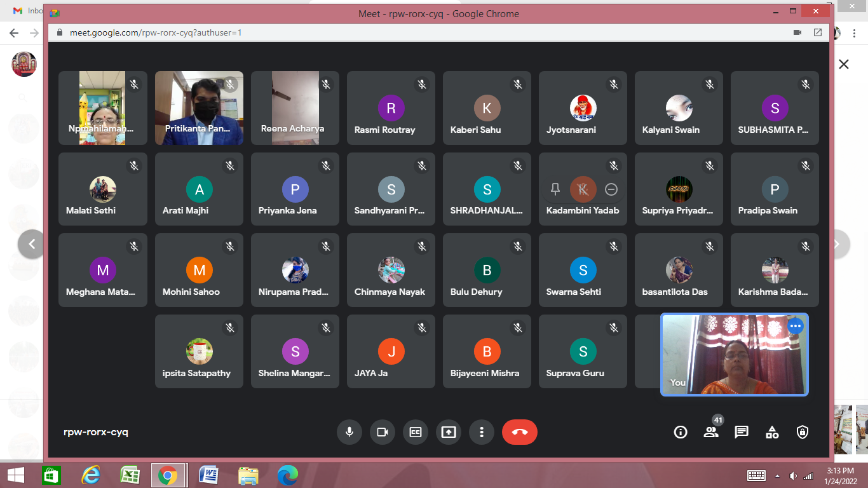Open File Explorer from the taskbar

point(248,475)
